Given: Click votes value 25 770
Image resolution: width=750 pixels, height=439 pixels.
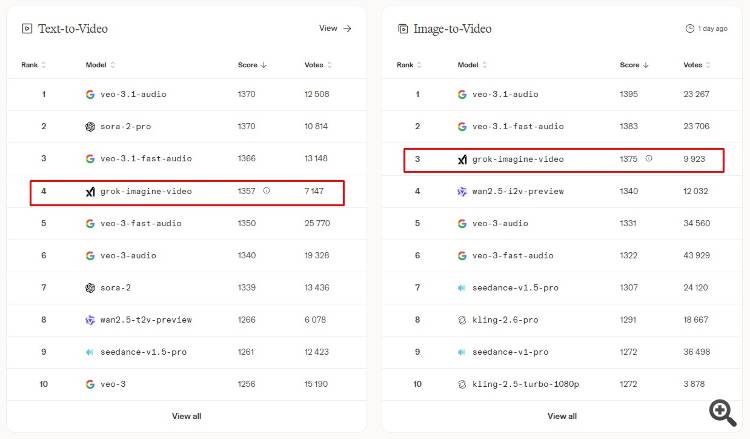Looking at the screenshot, I should coord(317,223).
